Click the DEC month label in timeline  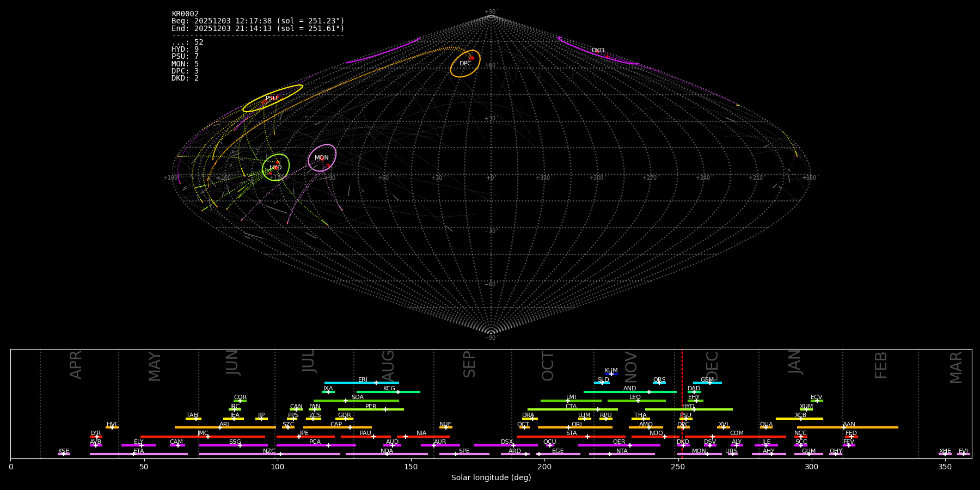(x=712, y=366)
